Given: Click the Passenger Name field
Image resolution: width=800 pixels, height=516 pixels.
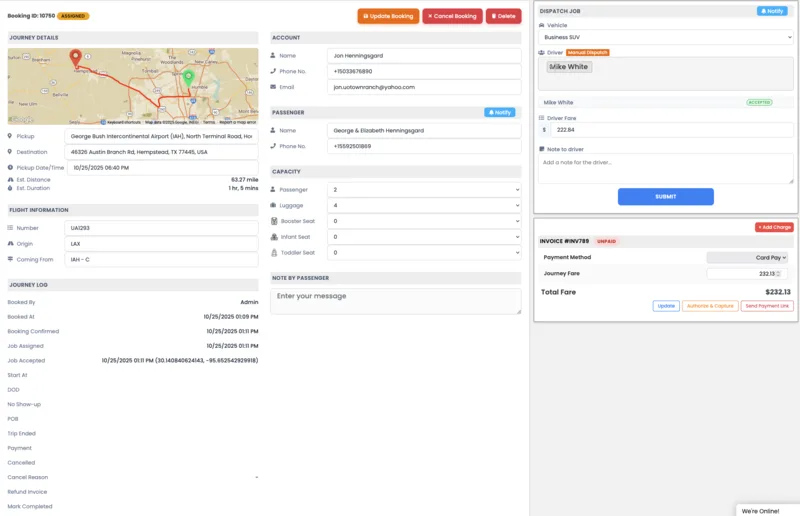Looking at the screenshot, I should [424, 131].
